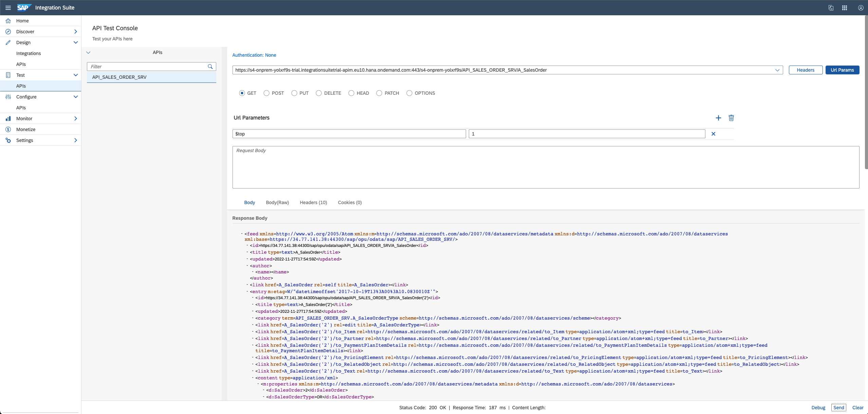The width and height of the screenshot is (868, 414).
Task: Go to Home in sidebar
Action: pos(22,21)
